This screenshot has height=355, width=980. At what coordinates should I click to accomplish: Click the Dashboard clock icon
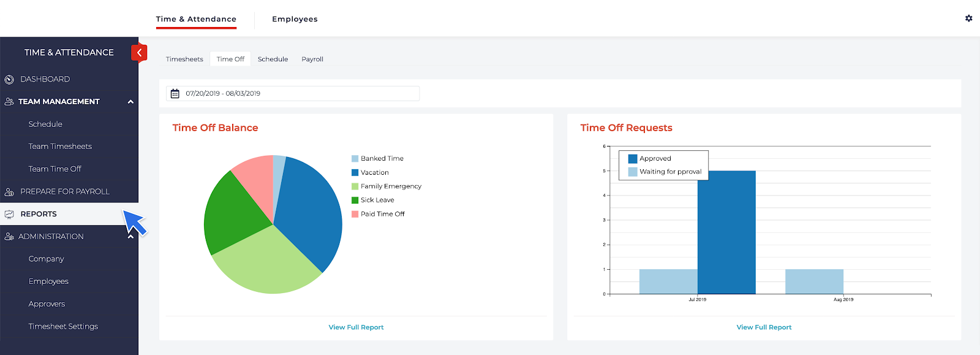[x=9, y=80]
